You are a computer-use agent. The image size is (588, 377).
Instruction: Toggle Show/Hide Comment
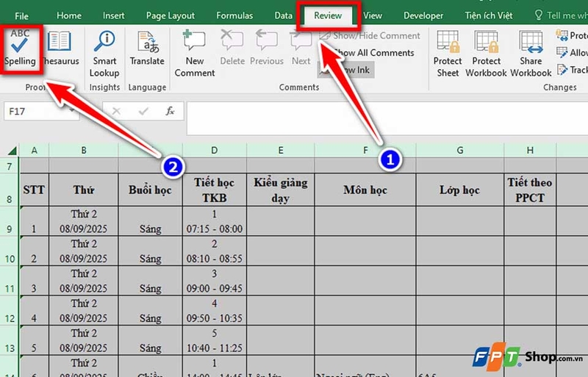(x=370, y=35)
